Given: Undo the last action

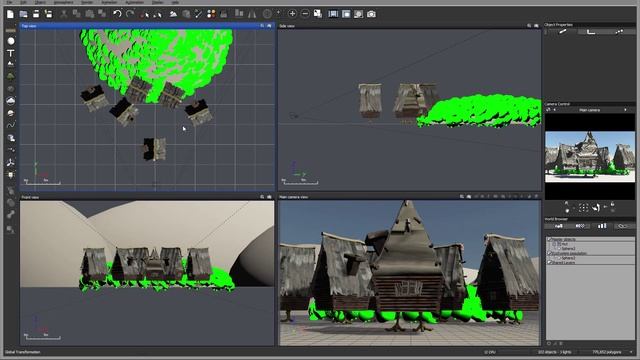Looking at the screenshot, I should click(117, 14).
